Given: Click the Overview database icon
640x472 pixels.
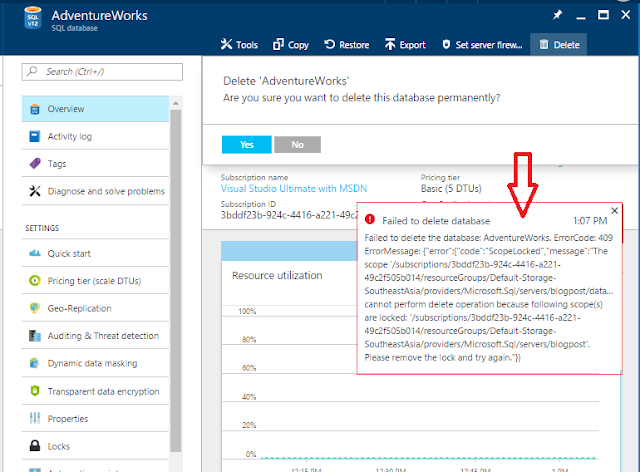Looking at the screenshot, I should [x=35, y=109].
